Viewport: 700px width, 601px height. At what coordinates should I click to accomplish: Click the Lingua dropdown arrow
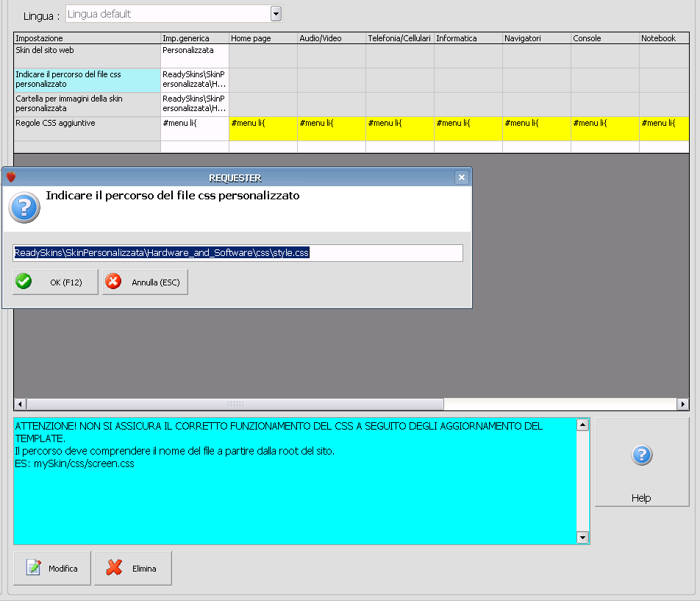276,14
